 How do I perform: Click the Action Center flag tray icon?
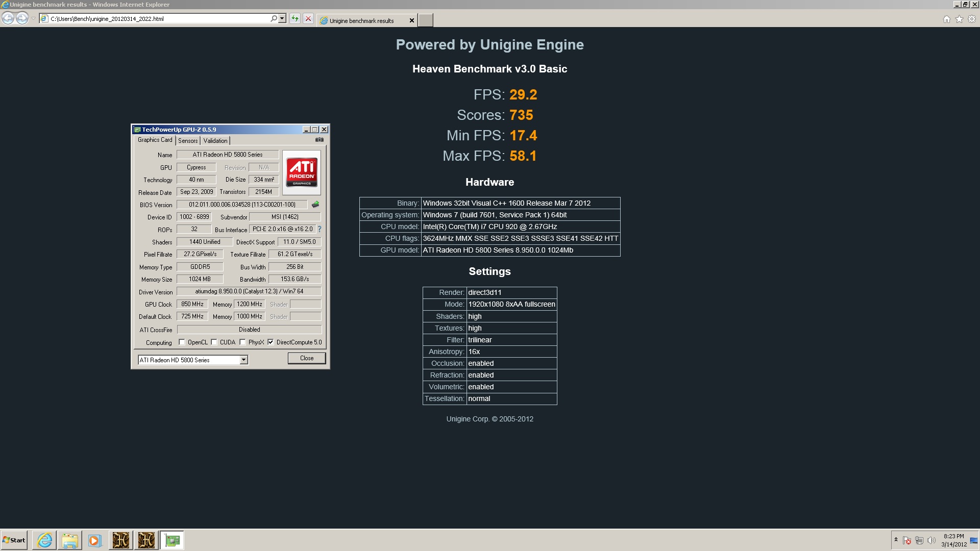[x=907, y=540]
